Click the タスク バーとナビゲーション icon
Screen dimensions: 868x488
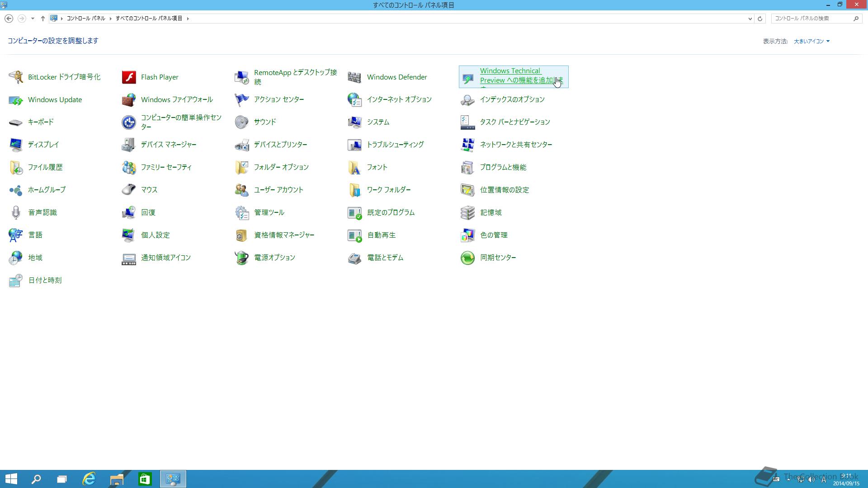pos(468,122)
